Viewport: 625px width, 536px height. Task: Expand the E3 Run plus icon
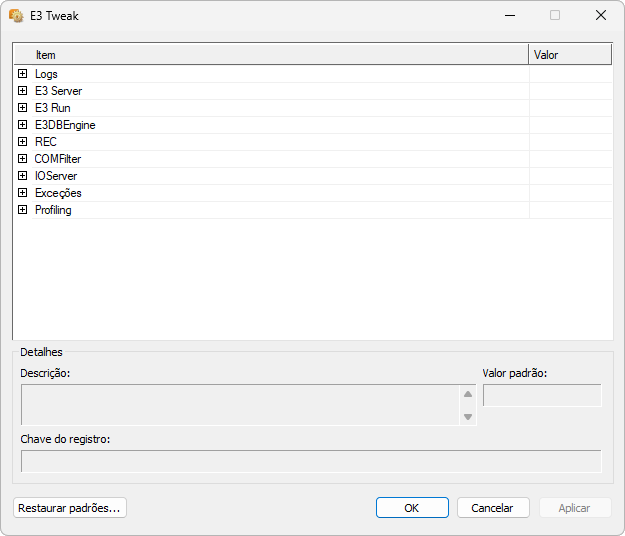click(22, 108)
